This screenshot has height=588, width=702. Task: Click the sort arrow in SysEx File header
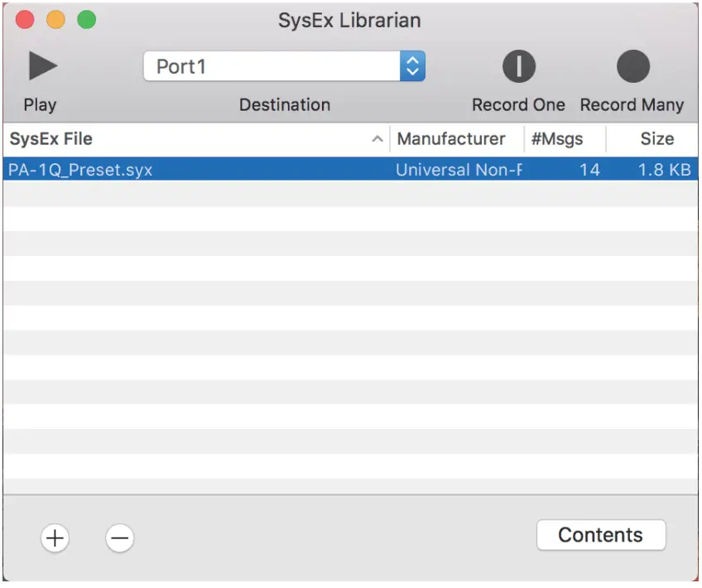pyautogui.click(x=377, y=139)
